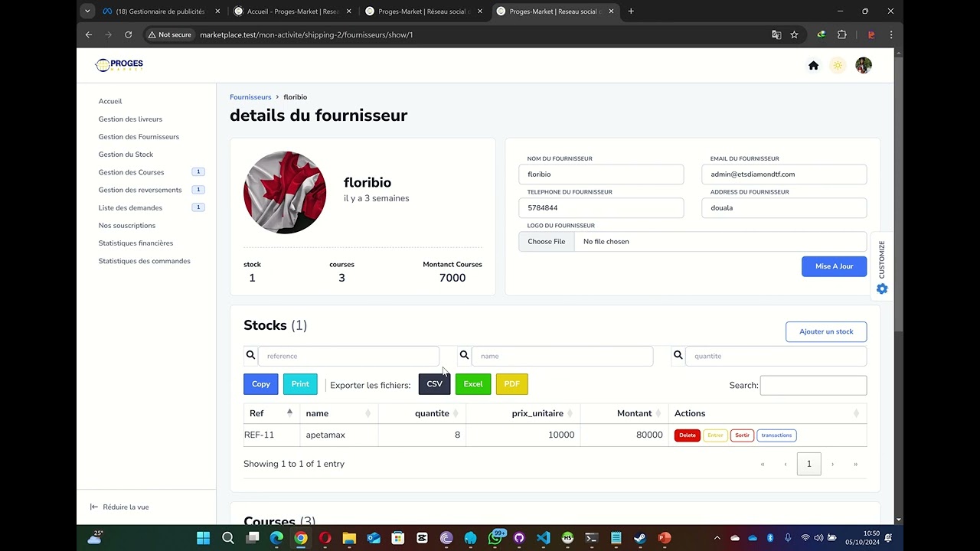The height and width of the screenshot is (551, 980).
Task: Open Gestion des livreurs in the sidebar
Action: [x=130, y=119]
